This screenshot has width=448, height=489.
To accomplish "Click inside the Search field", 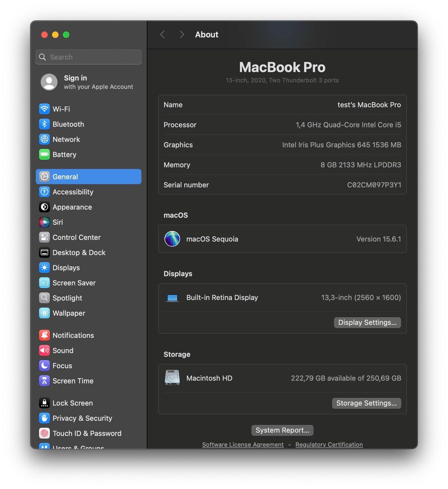I will click(88, 57).
